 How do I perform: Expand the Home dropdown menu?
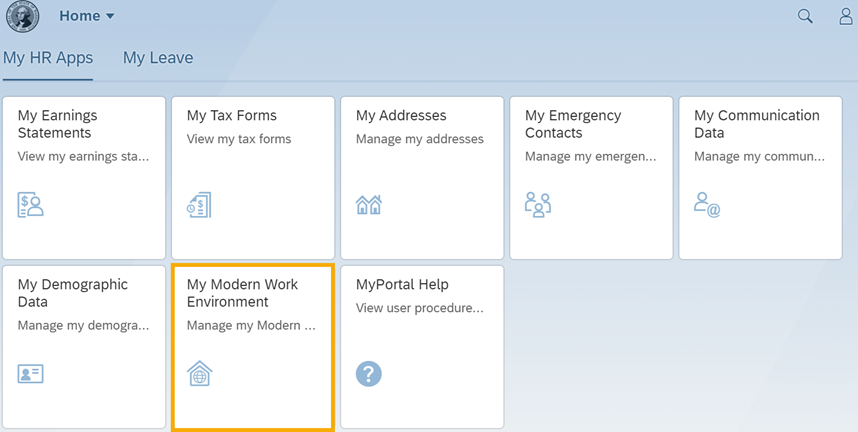87,16
